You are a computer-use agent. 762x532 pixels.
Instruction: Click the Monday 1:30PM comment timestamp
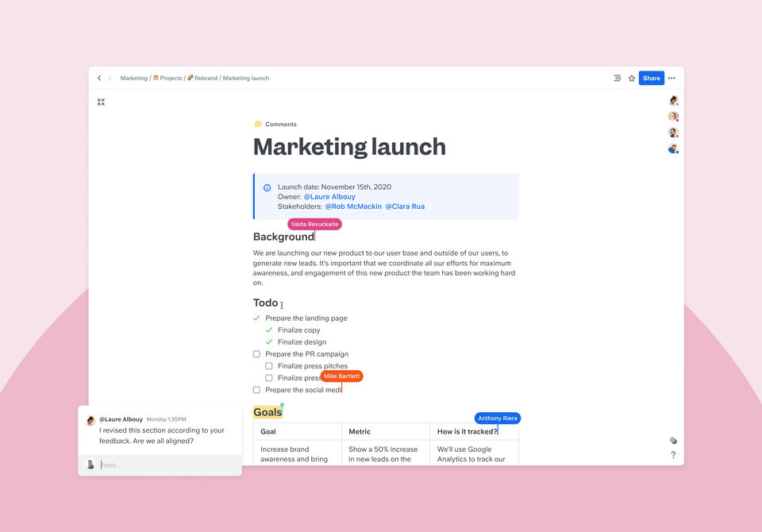click(x=166, y=419)
